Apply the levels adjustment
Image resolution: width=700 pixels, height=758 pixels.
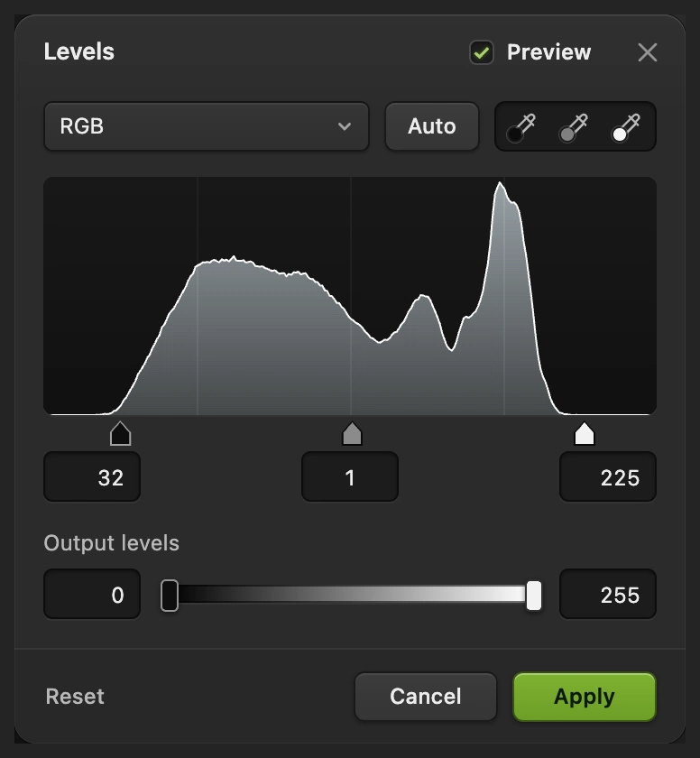click(x=585, y=697)
